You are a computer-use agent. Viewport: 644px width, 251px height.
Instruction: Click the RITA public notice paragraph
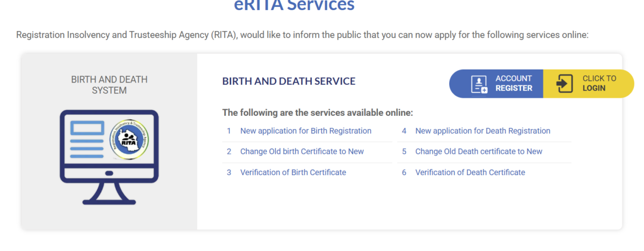click(x=302, y=35)
